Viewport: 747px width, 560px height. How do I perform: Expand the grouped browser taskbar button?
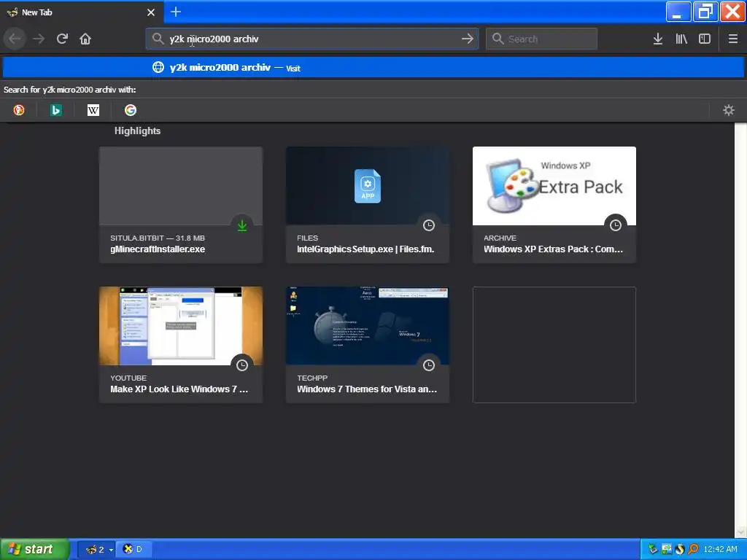click(96, 550)
